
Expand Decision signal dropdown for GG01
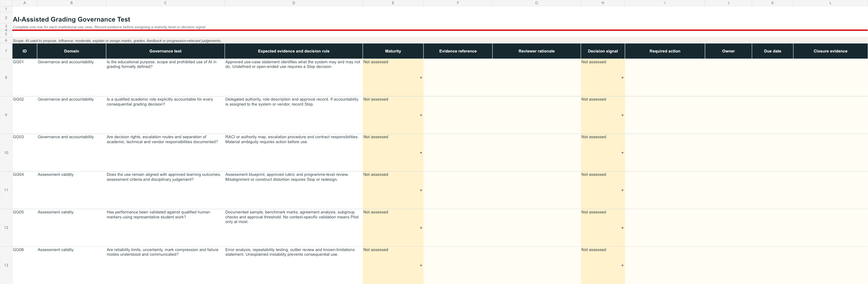click(x=622, y=78)
